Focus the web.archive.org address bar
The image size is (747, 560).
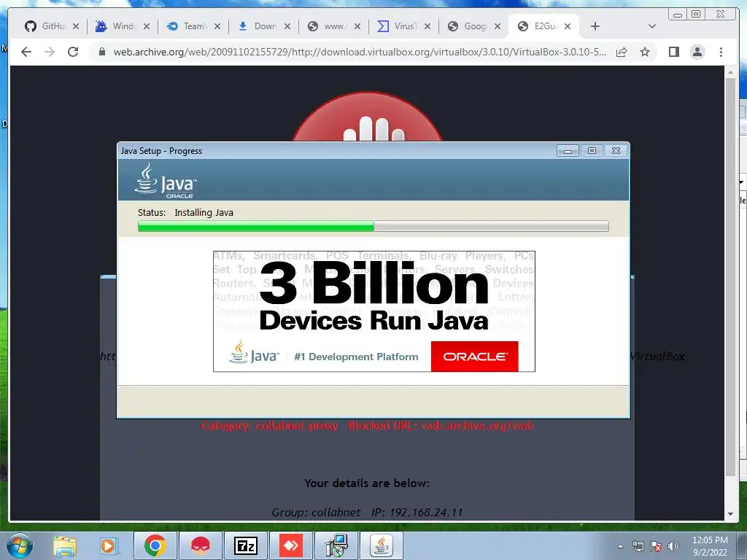click(x=360, y=52)
